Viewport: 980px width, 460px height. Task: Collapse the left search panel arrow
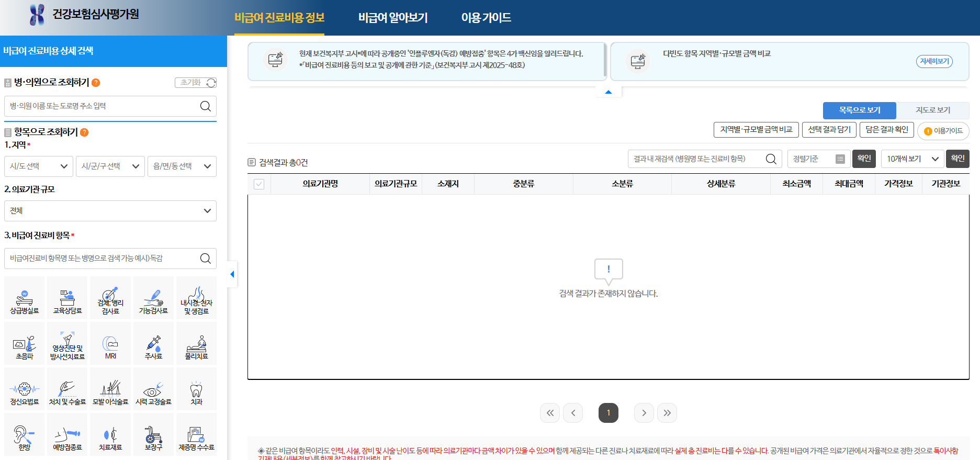click(232, 274)
